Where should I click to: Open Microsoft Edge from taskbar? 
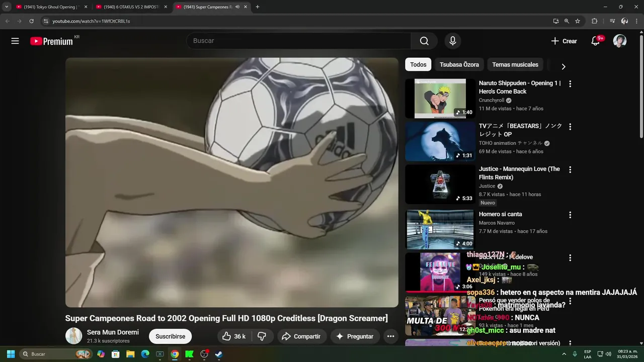click(145, 354)
